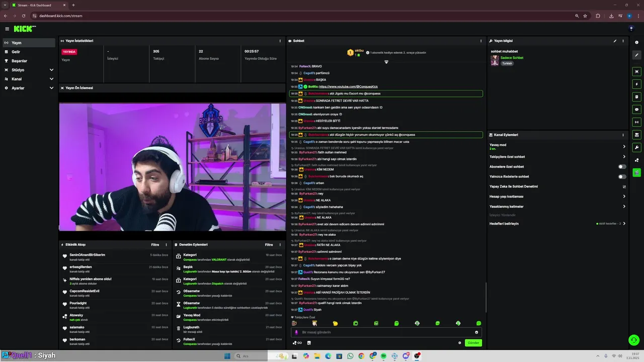This screenshot has height=362, width=644.
Task: Toggle Yalnızca ifadelerle sohbet switch
Action: click(622, 176)
